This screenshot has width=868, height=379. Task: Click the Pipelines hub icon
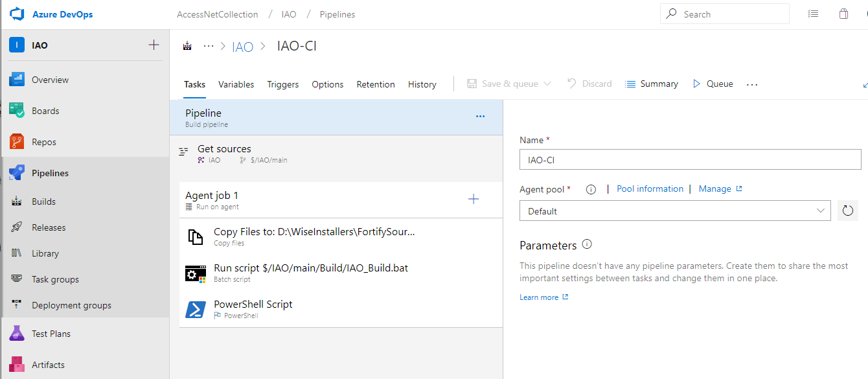pyautogui.click(x=17, y=173)
